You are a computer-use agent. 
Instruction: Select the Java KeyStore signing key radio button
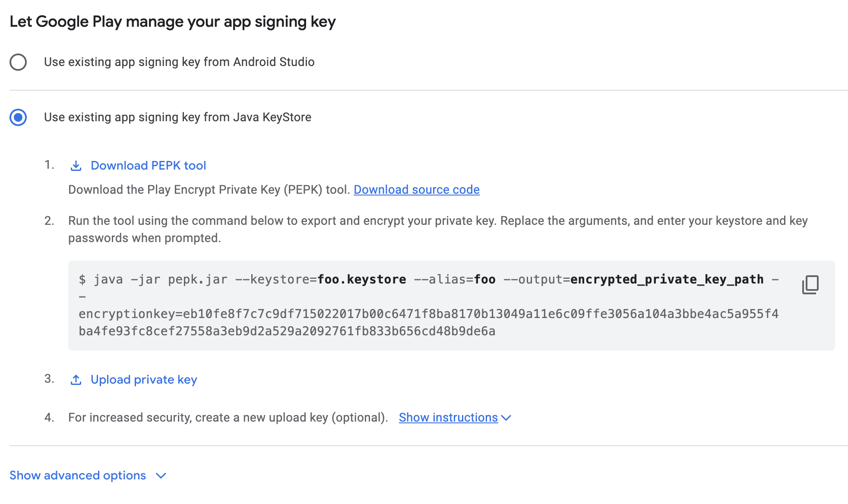[x=18, y=117]
